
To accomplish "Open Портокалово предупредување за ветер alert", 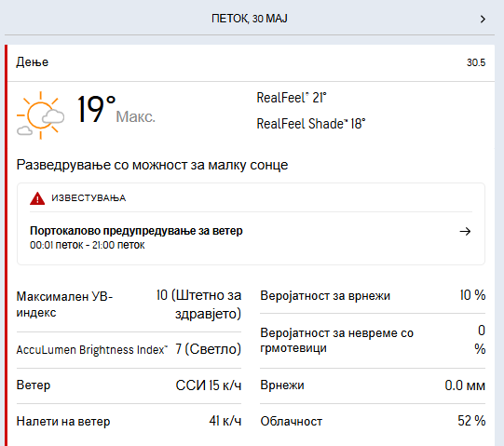I will tap(251, 237).
